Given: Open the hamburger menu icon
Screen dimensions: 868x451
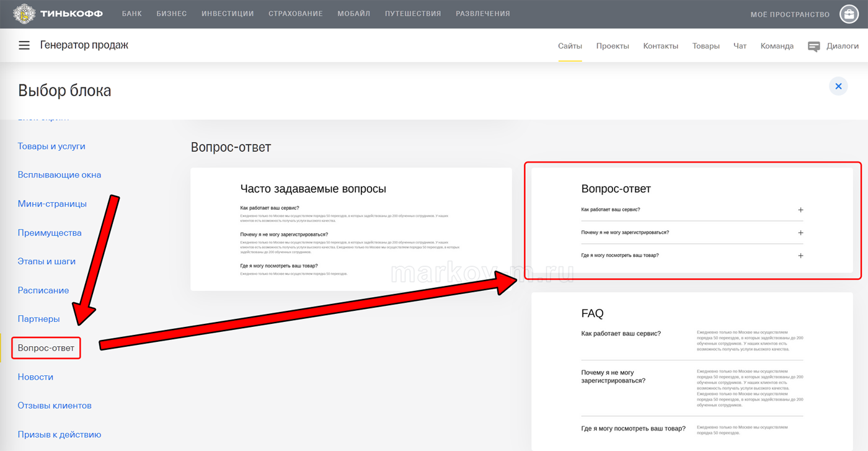Looking at the screenshot, I should pyautogui.click(x=24, y=45).
